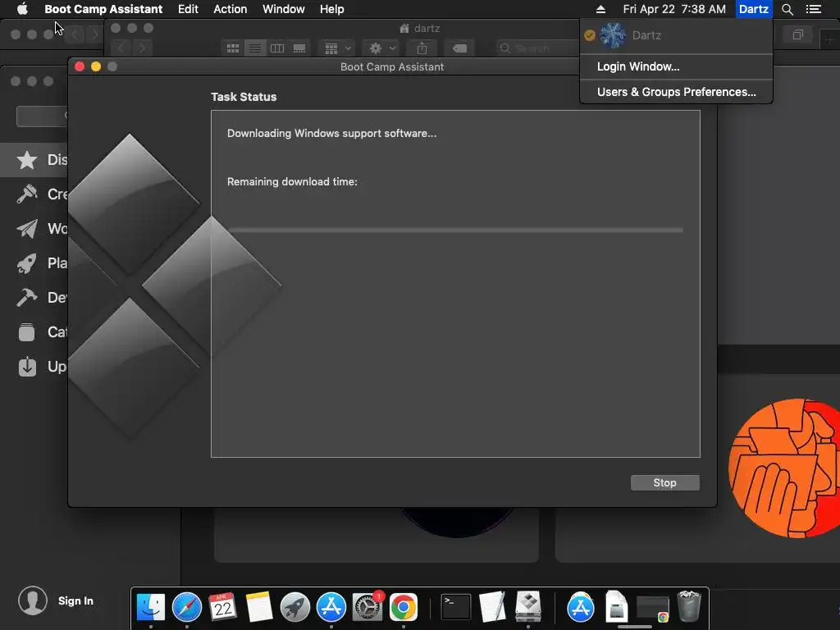Open Finder group-by dropdown
The height and width of the screenshot is (630, 840).
point(337,48)
